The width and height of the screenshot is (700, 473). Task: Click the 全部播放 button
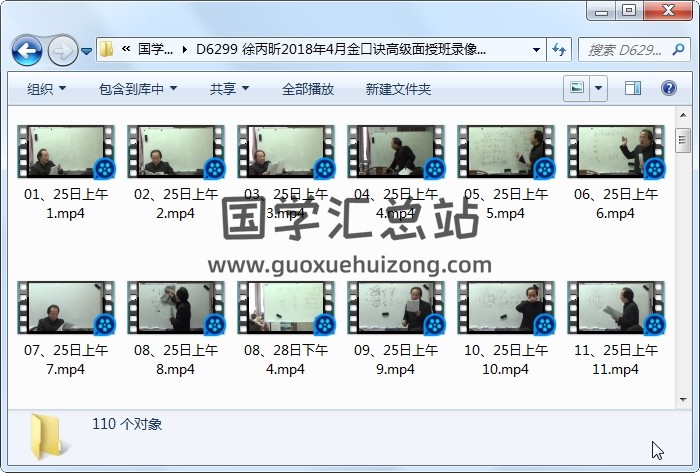tap(308, 89)
